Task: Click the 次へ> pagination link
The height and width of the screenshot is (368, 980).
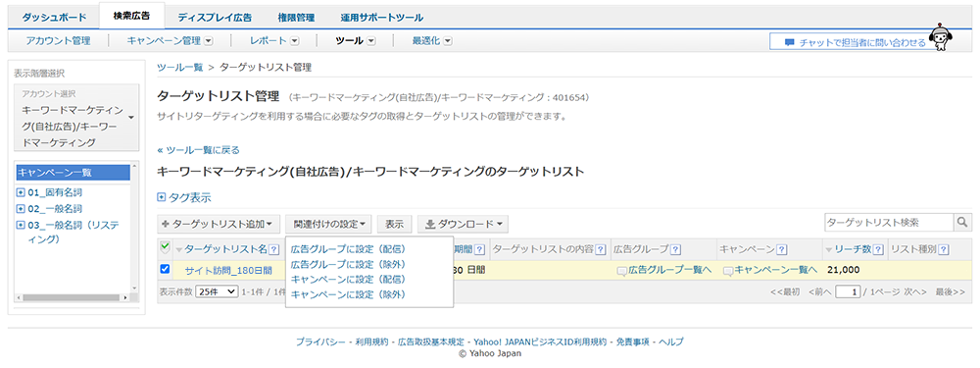Action: pyautogui.click(x=915, y=291)
